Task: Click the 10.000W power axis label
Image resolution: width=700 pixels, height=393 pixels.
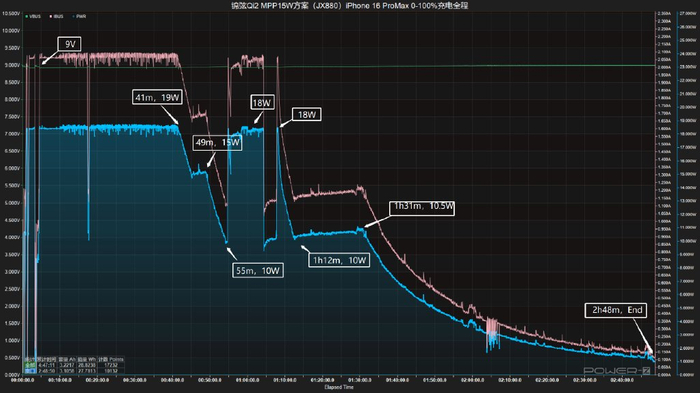Action: coord(688,241)
